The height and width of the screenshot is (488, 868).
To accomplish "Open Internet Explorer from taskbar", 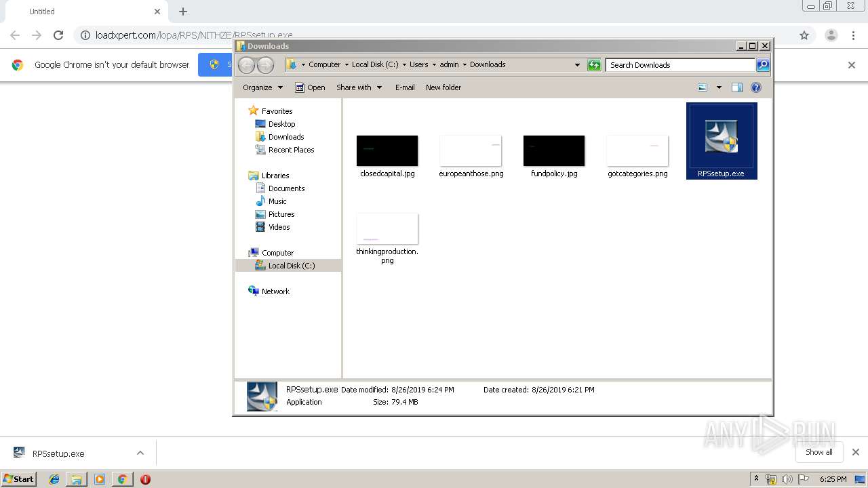I will click(54, 479).
